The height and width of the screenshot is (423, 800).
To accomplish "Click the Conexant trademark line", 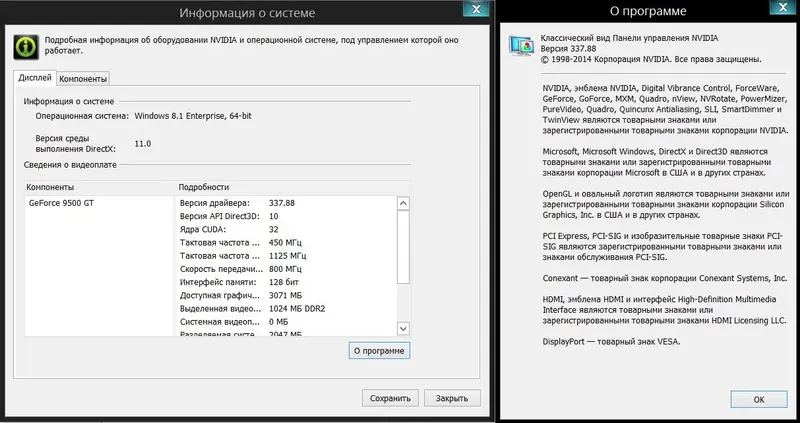I will (665, 279).
